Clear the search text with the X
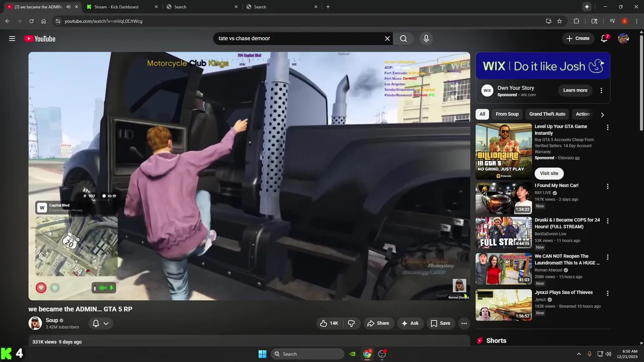Image resolution: width=644 pixels, height=362 pixels. coord(387,39)
